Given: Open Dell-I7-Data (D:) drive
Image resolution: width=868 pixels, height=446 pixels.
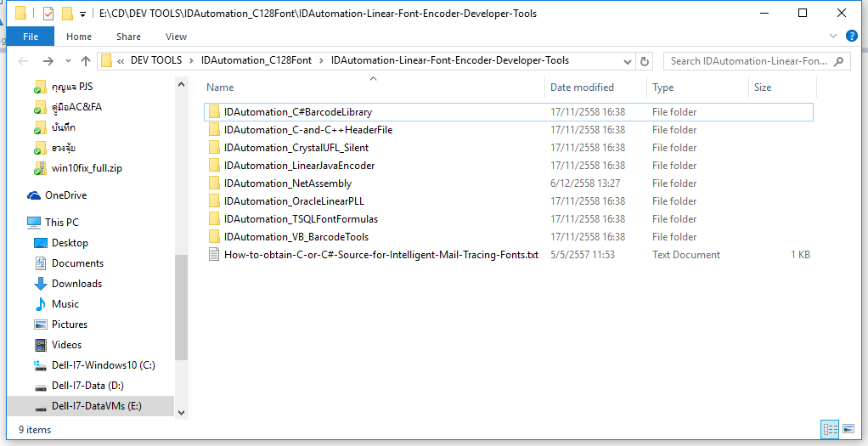Looking at the screenshot, I should [x=87, y=386].
